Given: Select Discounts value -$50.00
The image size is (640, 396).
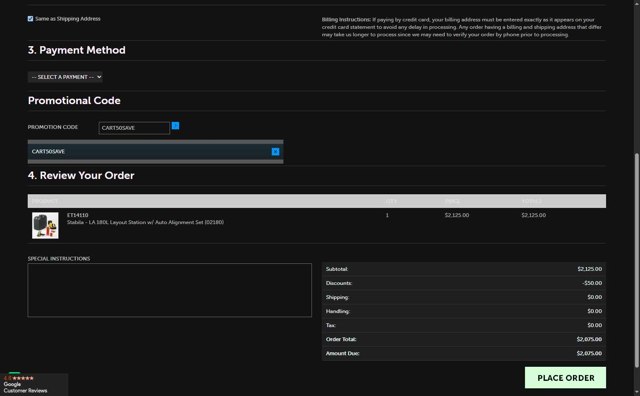Looking at the screenshot, I should pyautogui.click(x=592, y=283).
